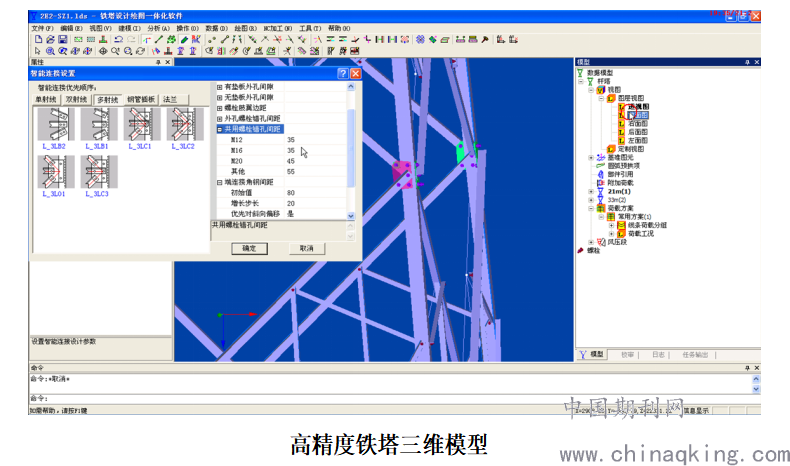Click M20 value 45 field
Image resolution: width=790 pixels, height=466 pixels.
[315, 161]
